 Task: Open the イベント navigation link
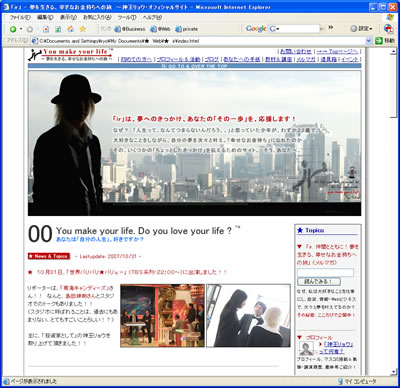coord(349,59)
